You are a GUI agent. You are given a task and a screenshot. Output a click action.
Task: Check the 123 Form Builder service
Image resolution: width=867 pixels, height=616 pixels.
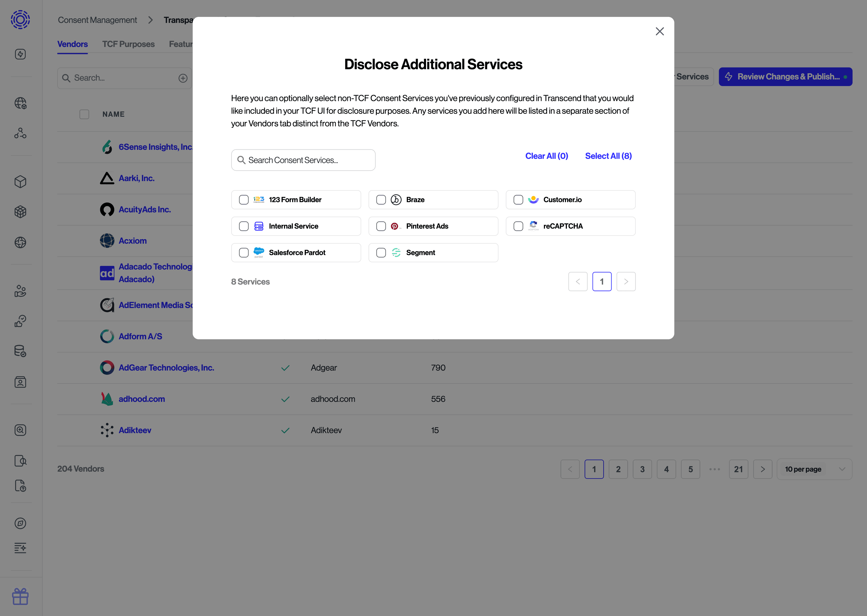pyautogui.click(x=244, y=200)
